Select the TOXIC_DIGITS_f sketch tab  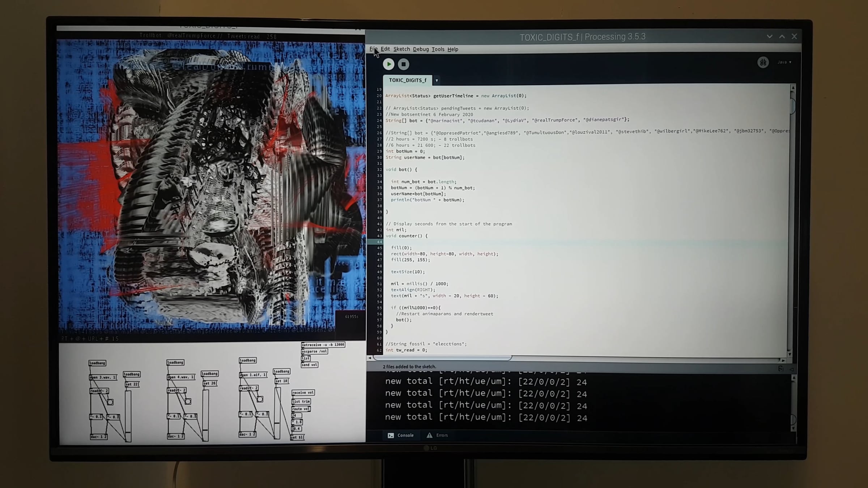(x=407, y=80)
